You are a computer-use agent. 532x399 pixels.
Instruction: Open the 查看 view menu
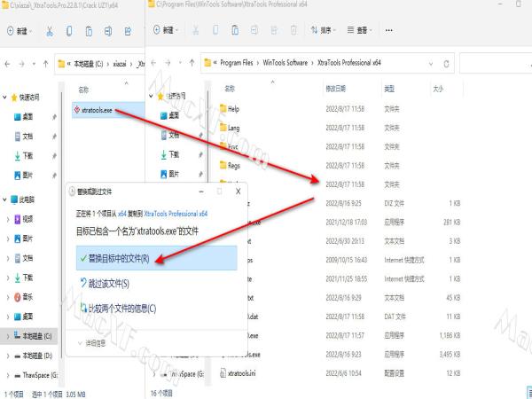click(360, 30)
